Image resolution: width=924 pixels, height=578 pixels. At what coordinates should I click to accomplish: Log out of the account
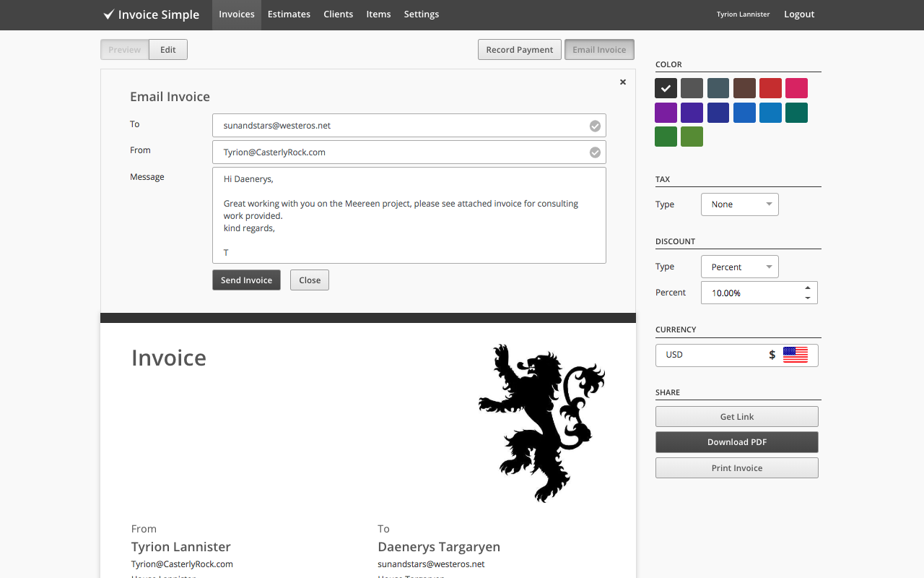(x=799, y=14)
